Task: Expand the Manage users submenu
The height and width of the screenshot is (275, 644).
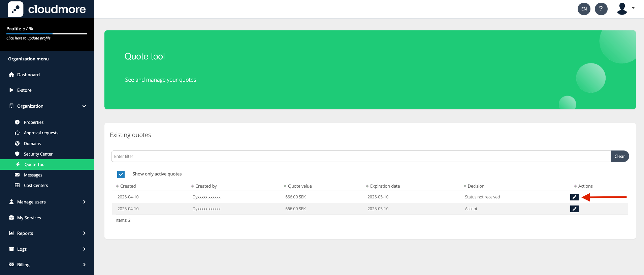Action: coord(84,202)
